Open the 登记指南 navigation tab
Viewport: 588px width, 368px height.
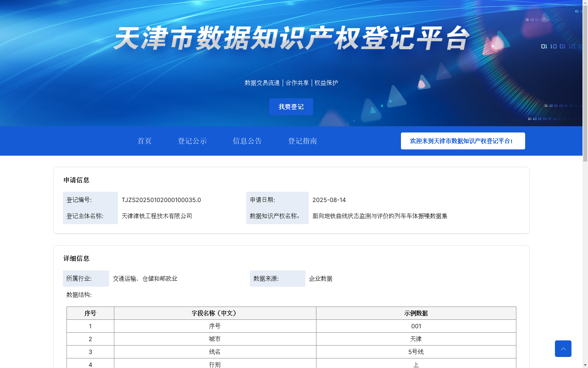[x=302, y=141]
